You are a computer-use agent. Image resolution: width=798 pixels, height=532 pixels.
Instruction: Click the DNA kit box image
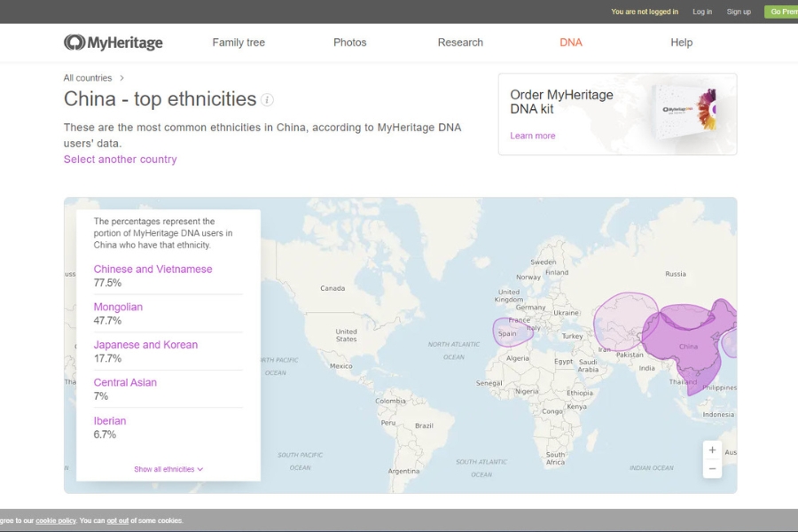[x=685, y=110]
